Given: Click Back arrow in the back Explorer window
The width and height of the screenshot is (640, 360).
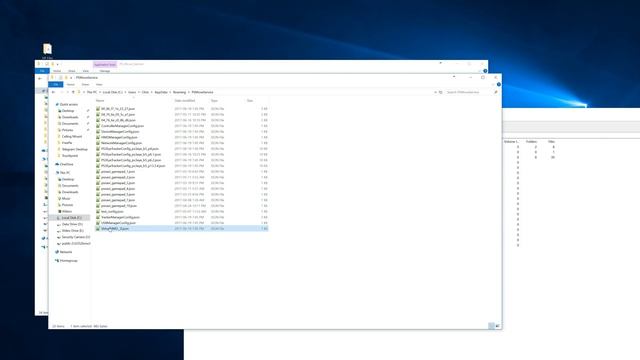Looking at the screenshot, I should (x=40, y=79).
